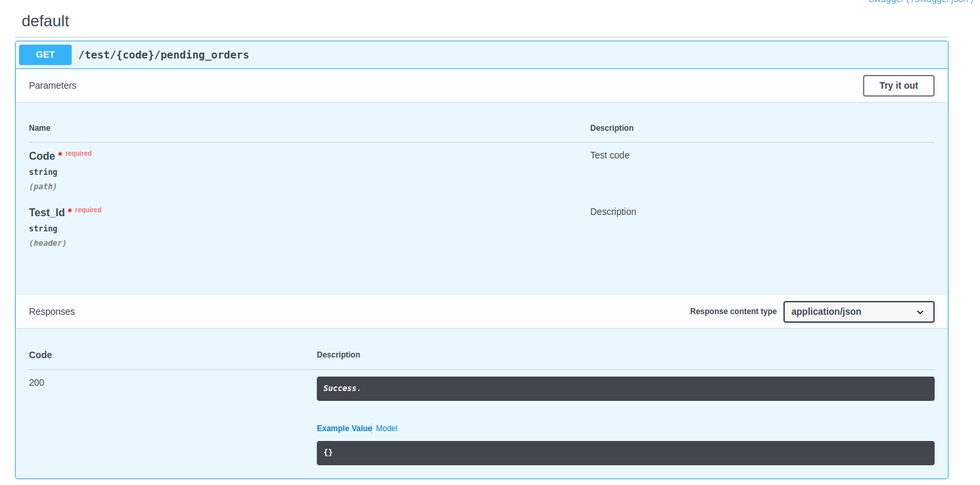Click the Responses section header

coord(51,312)
